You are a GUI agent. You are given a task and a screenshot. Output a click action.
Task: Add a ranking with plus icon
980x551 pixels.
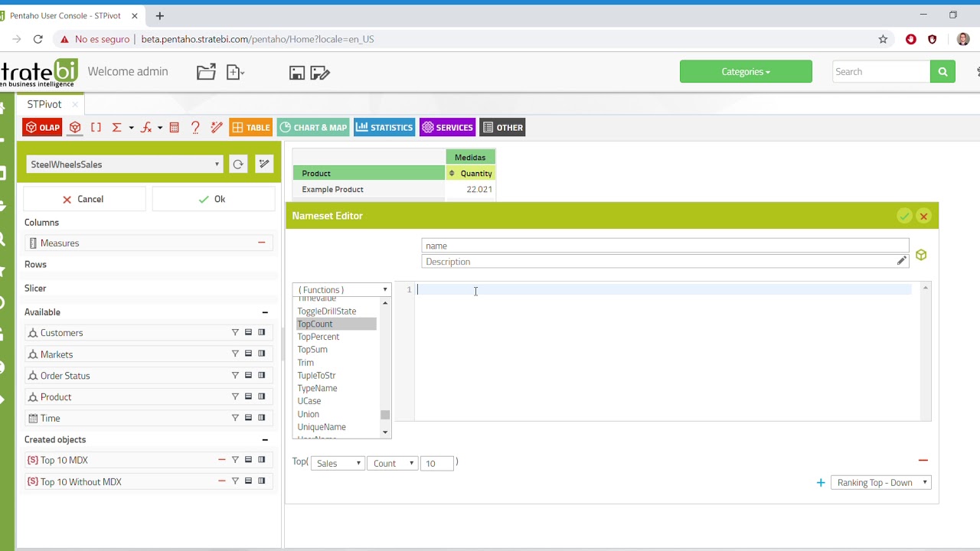pos(821,483)
